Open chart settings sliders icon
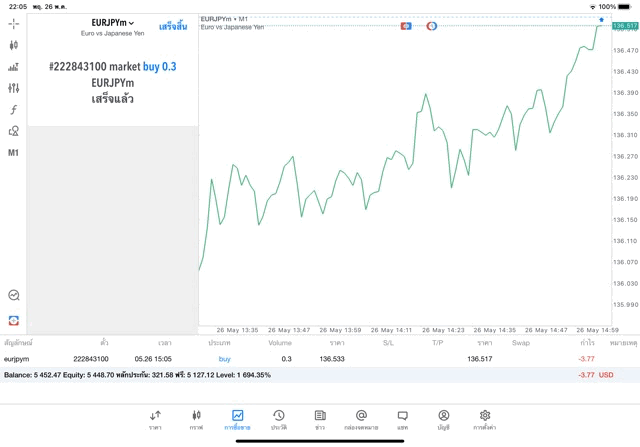This screenshot has width=640, height=447. click(x=14, y=88)
